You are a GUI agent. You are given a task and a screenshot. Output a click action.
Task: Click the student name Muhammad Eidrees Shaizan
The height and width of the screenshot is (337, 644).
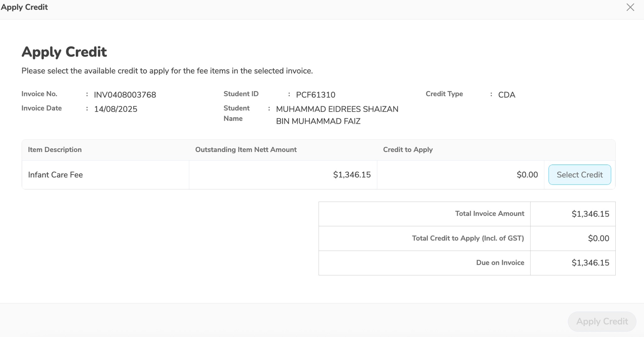tap(337, 109)
